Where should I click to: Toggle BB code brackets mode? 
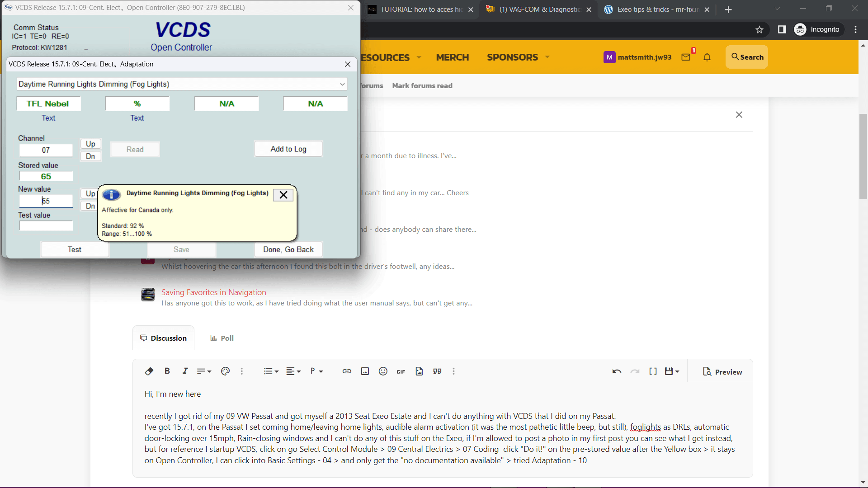tap(653, 371)
